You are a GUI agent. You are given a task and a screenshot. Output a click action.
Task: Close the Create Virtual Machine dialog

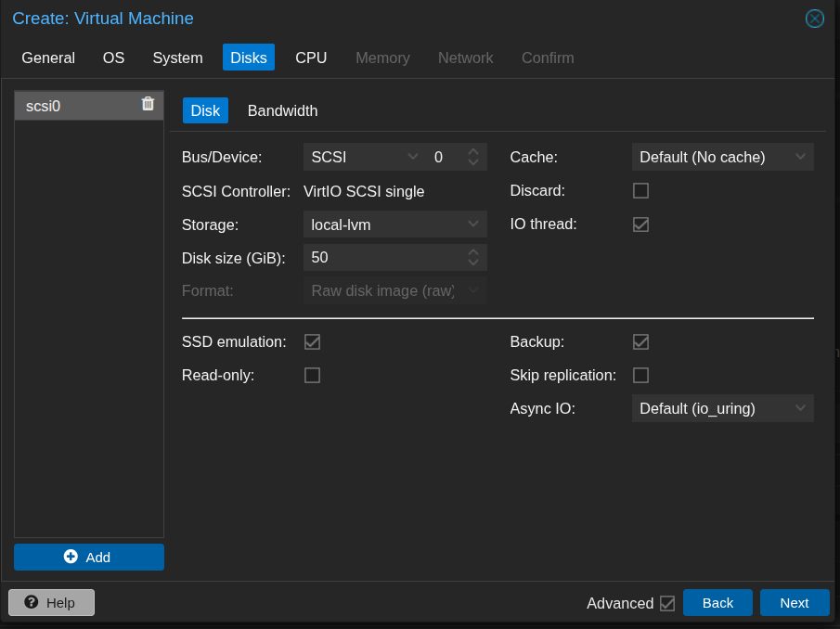click(814, 19)
